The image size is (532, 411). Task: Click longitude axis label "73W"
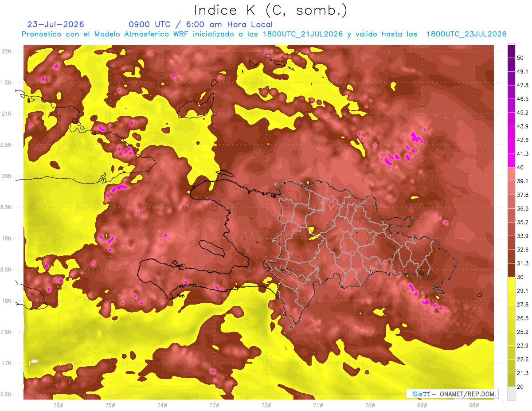[214, 405]
